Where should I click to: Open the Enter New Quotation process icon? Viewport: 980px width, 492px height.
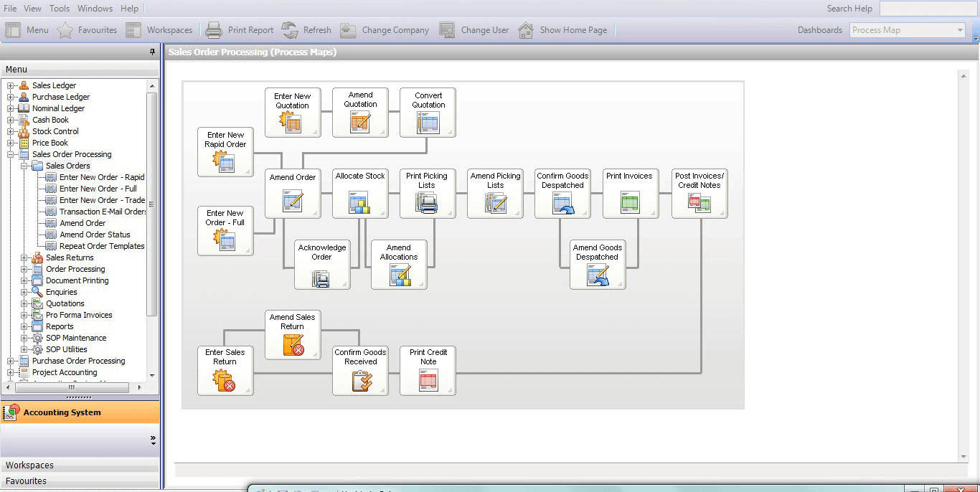[x=293, y=113]
